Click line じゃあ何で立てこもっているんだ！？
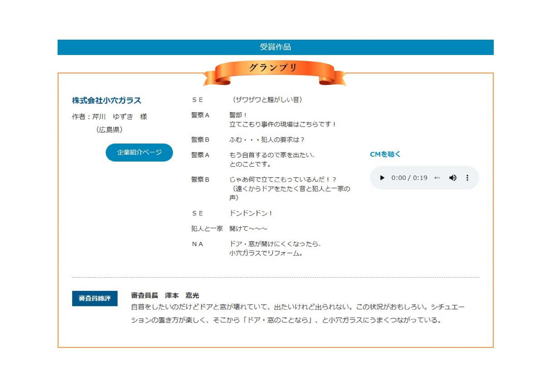This screenshot has width=555, height=392. [x=282, y=180]
